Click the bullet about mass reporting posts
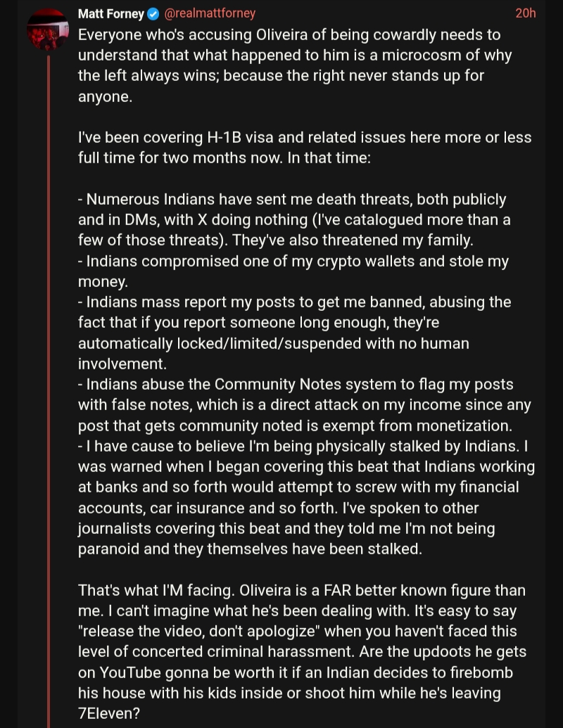Image resolution: width=563 pixels, height=728 pixels. 294,333
